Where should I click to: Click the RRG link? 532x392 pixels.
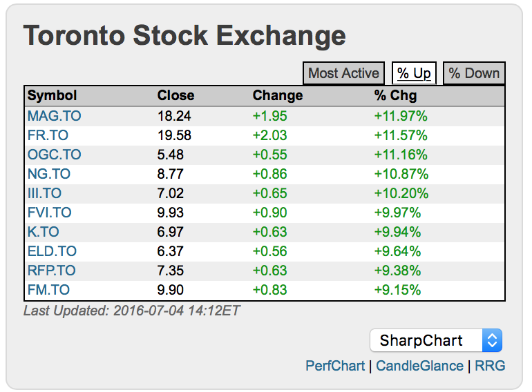[x=490, y=366]
